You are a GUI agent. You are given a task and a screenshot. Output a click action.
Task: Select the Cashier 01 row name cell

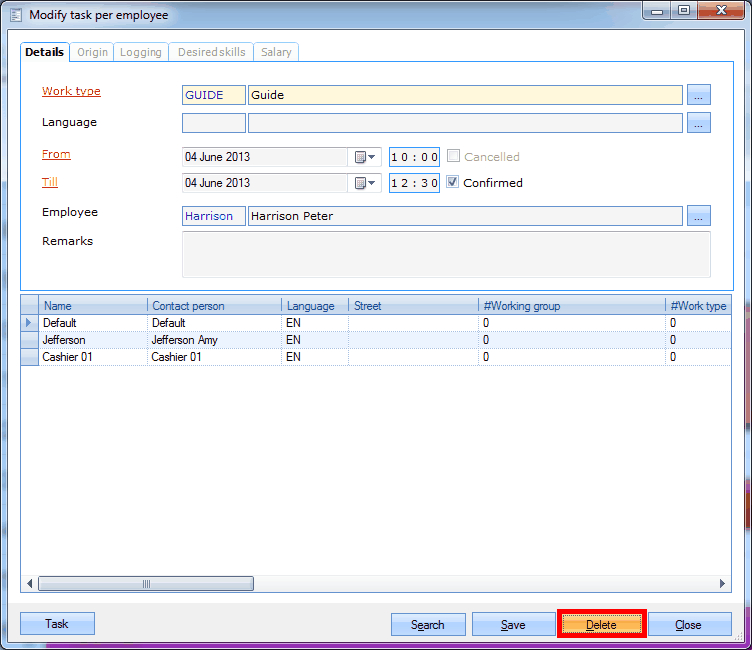(93, 357)
